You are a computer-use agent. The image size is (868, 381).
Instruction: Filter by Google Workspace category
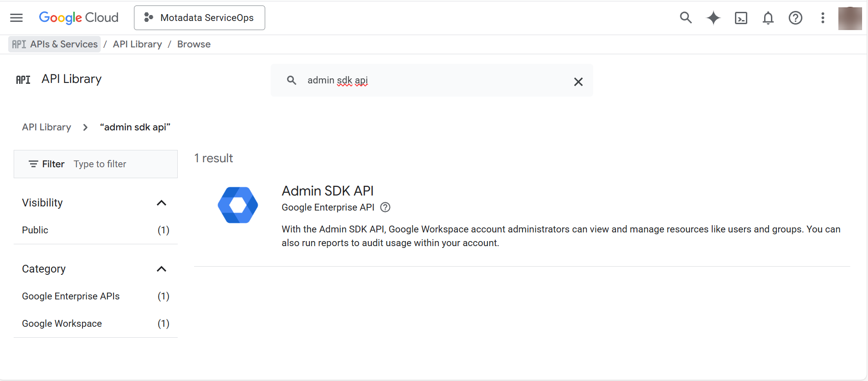96,324
